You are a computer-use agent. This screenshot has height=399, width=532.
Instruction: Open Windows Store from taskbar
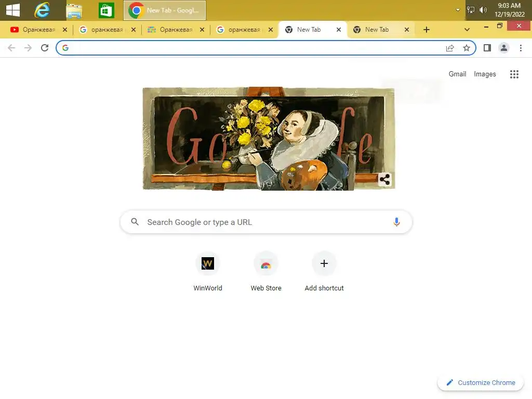[106, 10]
